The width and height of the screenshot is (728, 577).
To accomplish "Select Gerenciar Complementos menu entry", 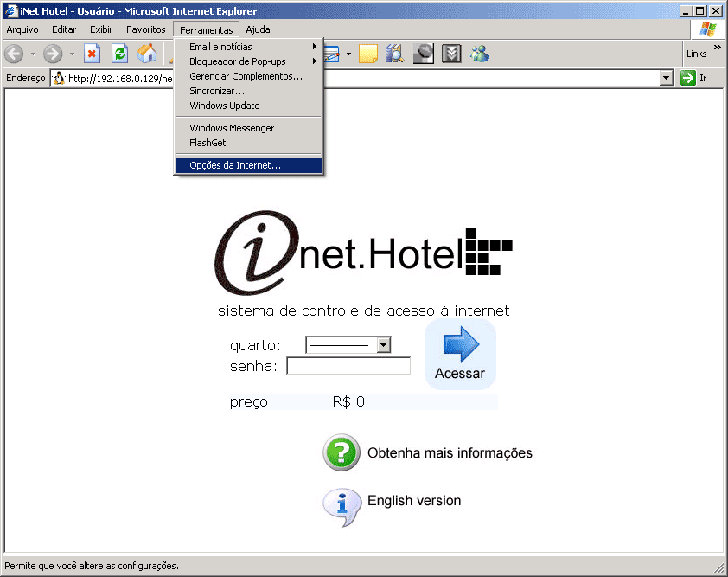I will click(x=248, y=76).
